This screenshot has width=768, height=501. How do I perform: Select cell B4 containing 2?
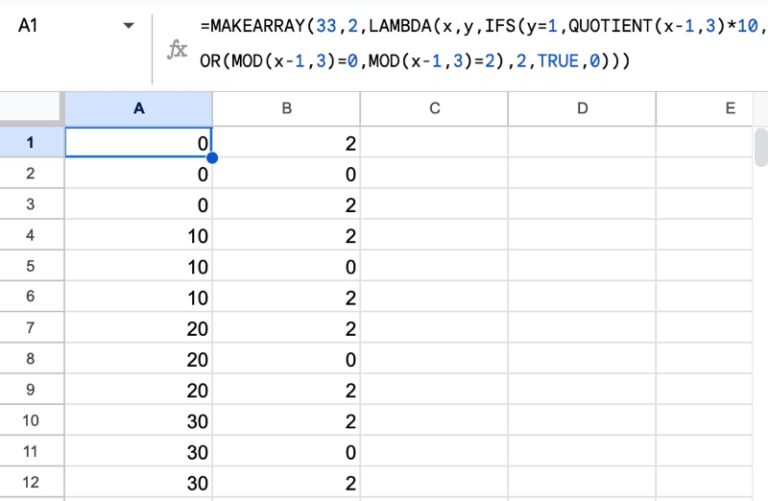287,235
